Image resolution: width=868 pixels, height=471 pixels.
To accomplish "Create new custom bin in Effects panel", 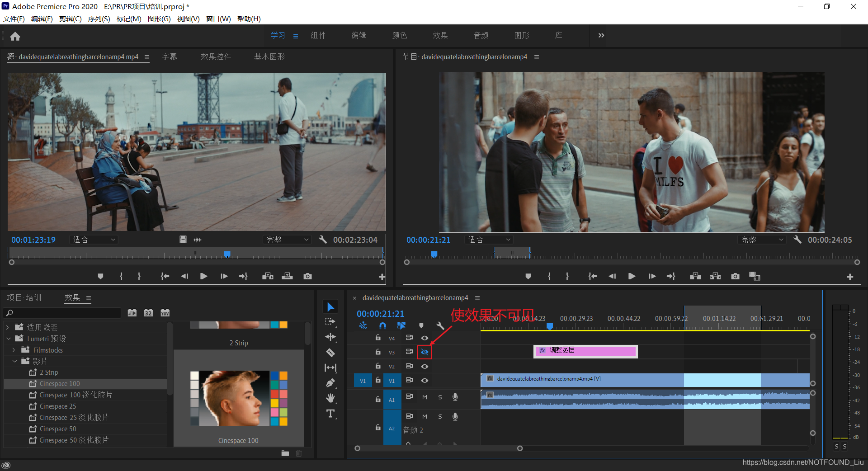I will point(285,453).
